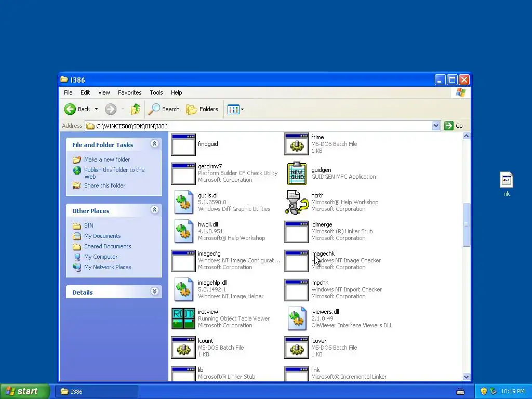The height and width of the screenshot is (399, 532).
Task: Select the impchk application icon
Action: point(297,290)
